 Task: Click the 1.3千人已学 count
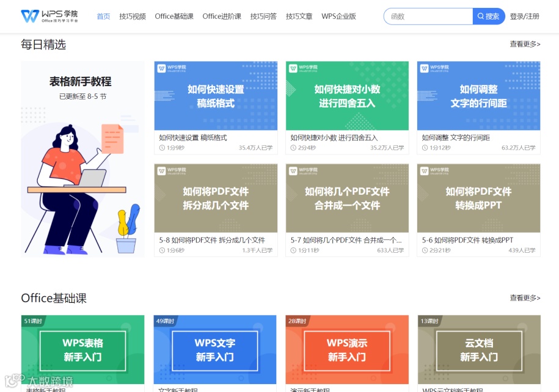pos(257,250)
